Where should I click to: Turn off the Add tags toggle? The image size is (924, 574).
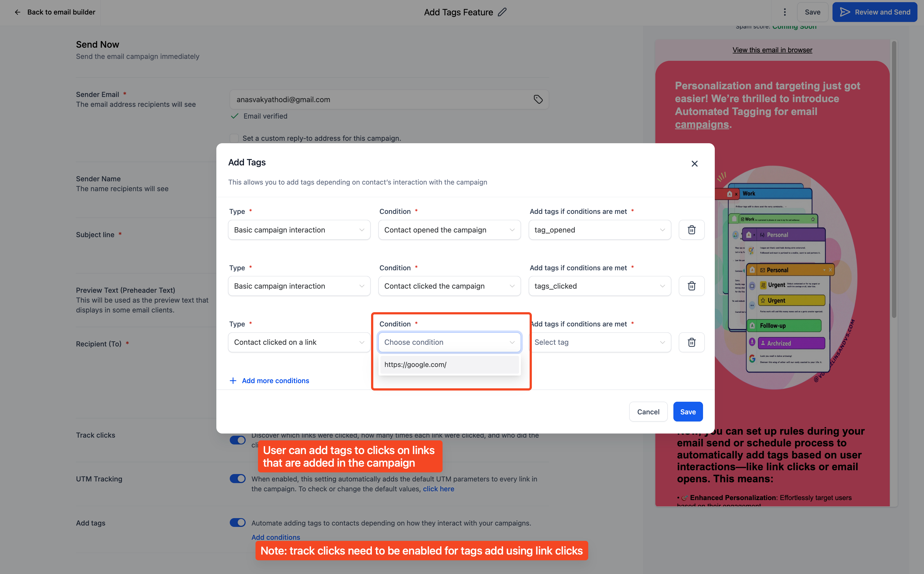[238, 522]
